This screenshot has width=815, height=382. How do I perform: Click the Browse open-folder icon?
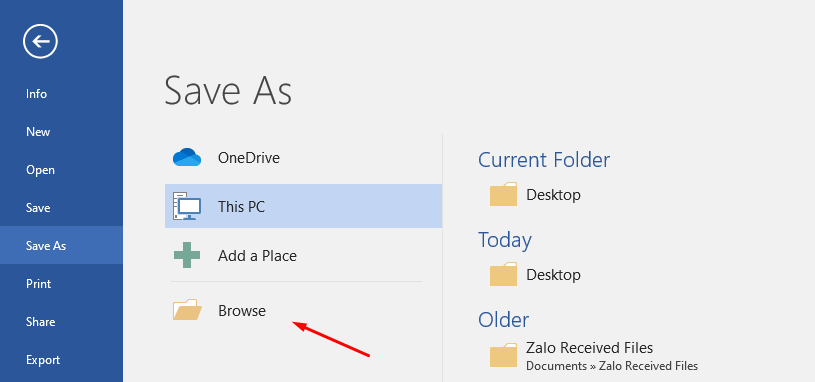[187, 310]
